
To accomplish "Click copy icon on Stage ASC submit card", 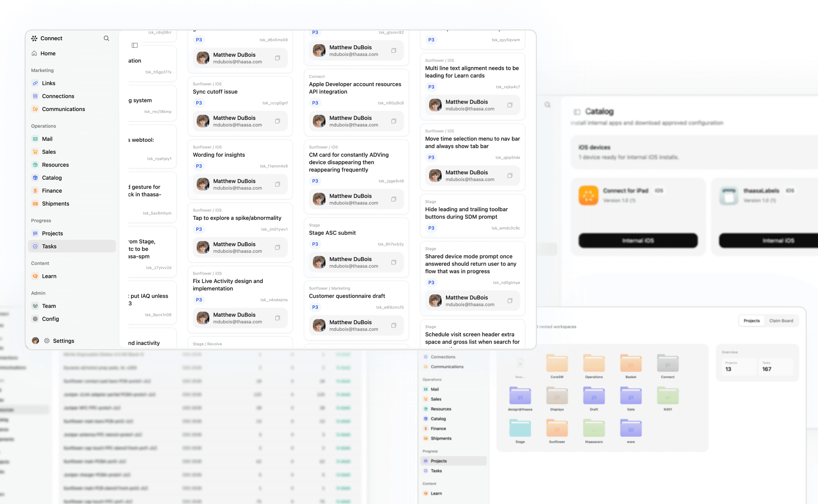I will click(x=394, y=262).
